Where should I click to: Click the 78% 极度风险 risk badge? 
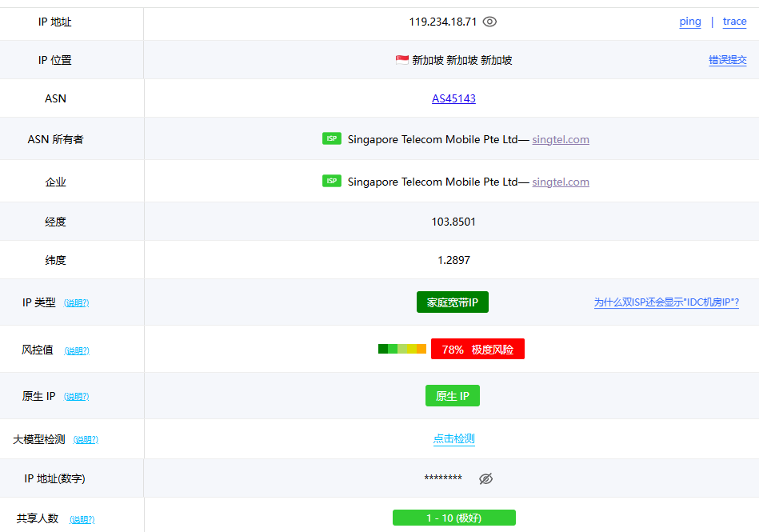[477, 348]
